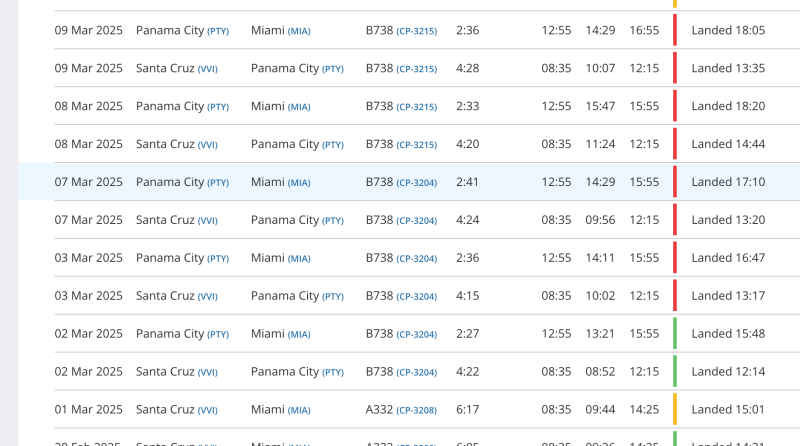Select the Landed 13:20 status text

coord(728,220)
